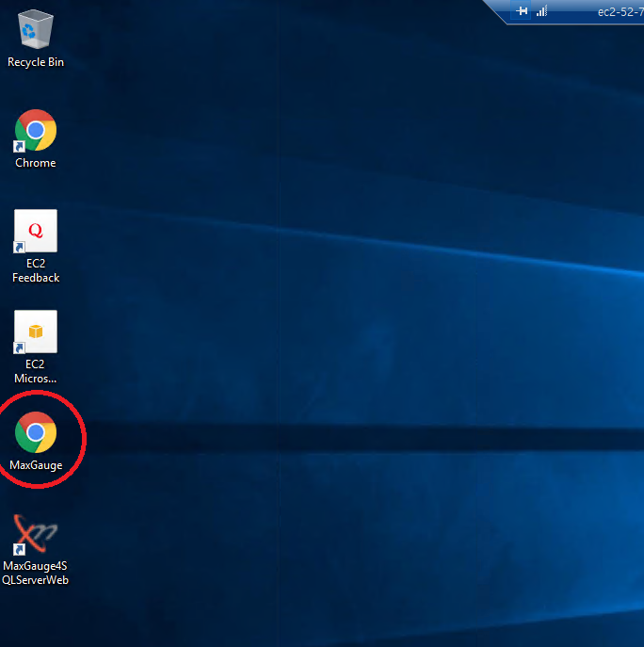Select the EC2 Feedback shortcut icon
The height and width of the screenshot is (647, 644).
(36, 231)
